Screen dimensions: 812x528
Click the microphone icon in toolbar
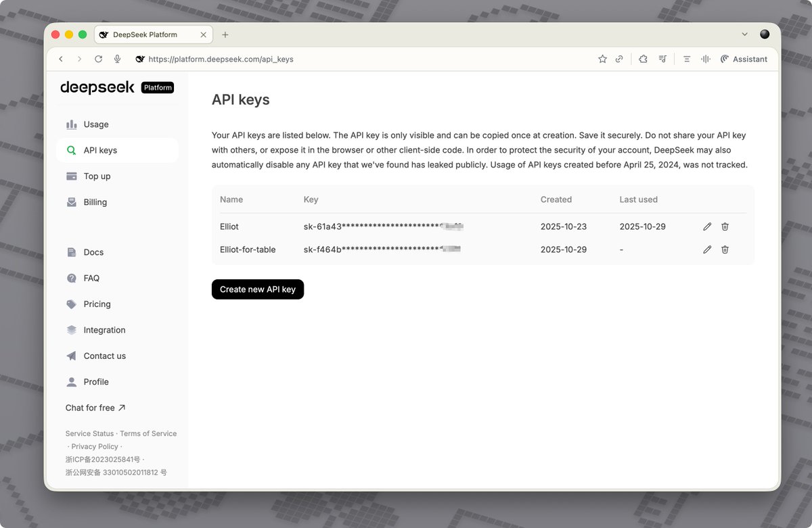click(117, 59)
